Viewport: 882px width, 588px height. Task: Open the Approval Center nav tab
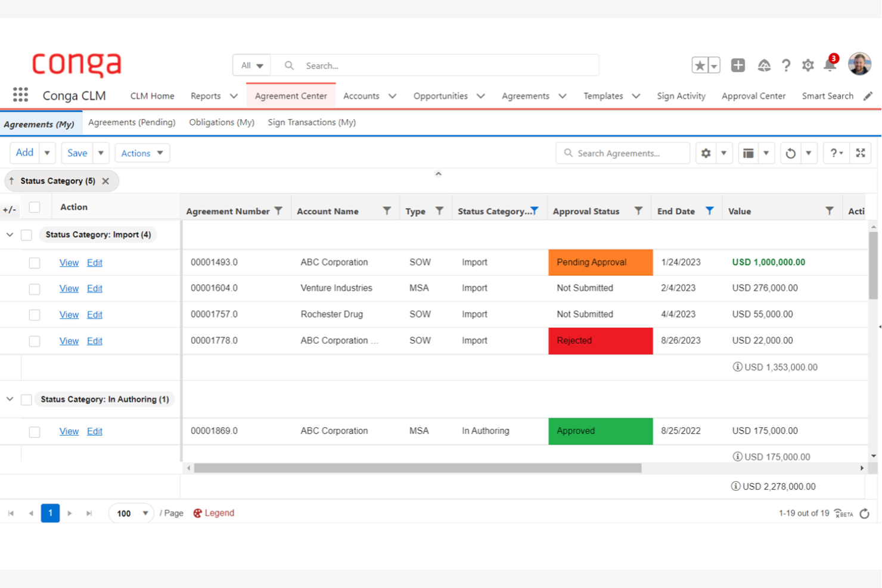click(753, 96)
